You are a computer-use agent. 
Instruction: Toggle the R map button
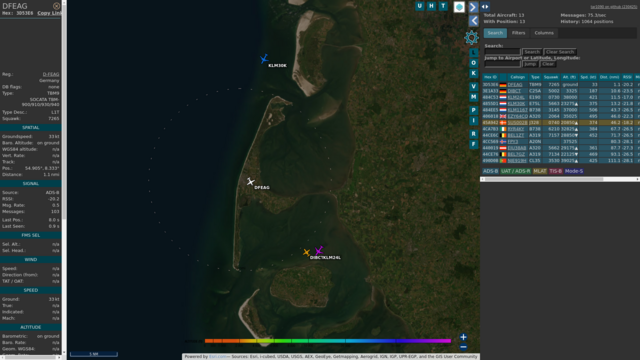point(473,134)
